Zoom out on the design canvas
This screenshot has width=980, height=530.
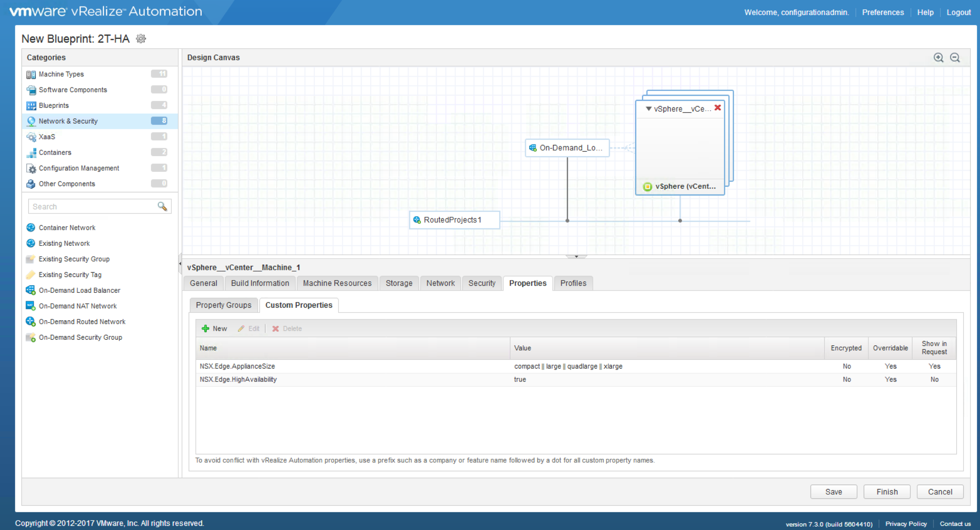955,58
